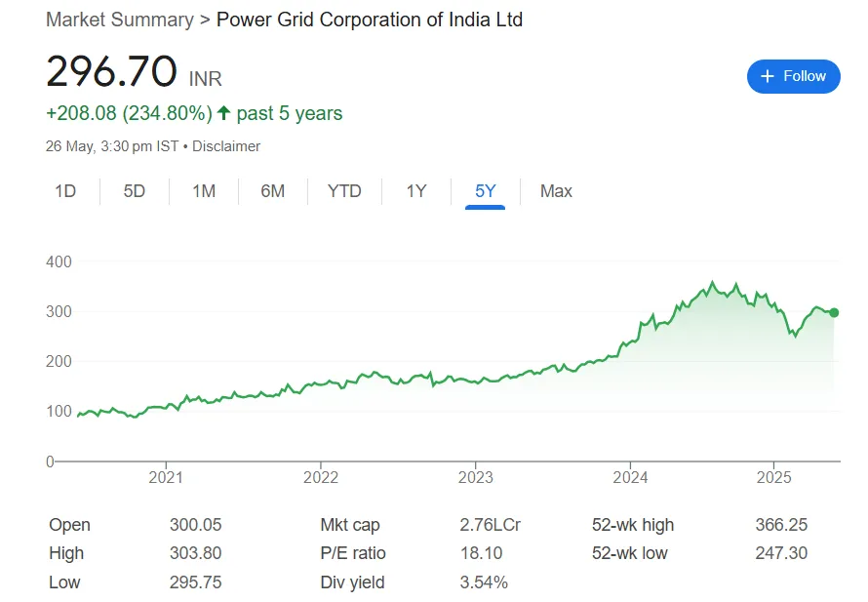Open the Max history chart view
This screenshot has width=868, height=602.
(555, 191)
